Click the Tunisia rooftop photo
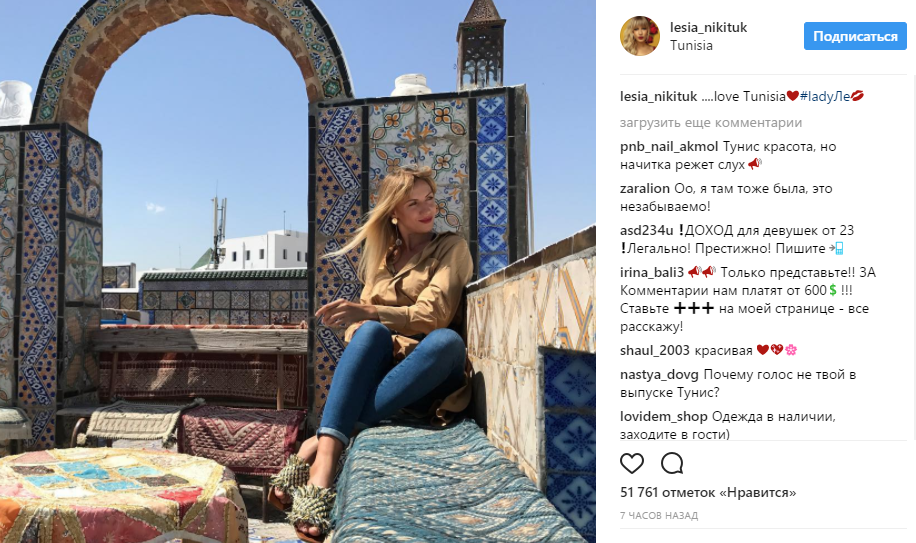Viewport: 916px width, 543px height. point(298,272)
